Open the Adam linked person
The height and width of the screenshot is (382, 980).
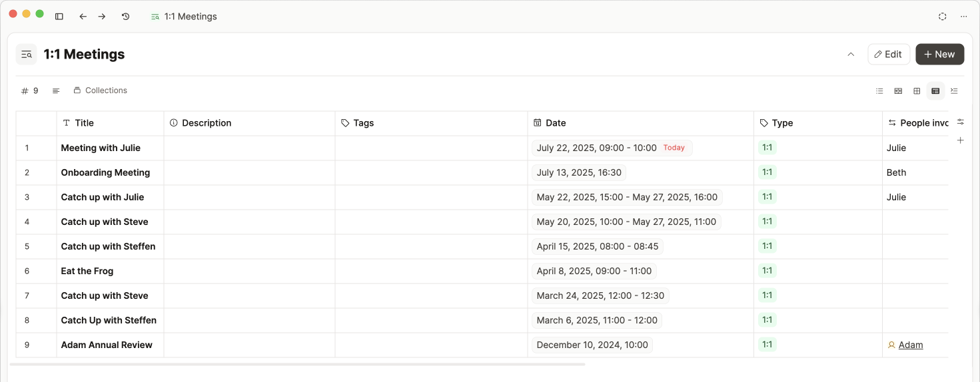point(910,345)
